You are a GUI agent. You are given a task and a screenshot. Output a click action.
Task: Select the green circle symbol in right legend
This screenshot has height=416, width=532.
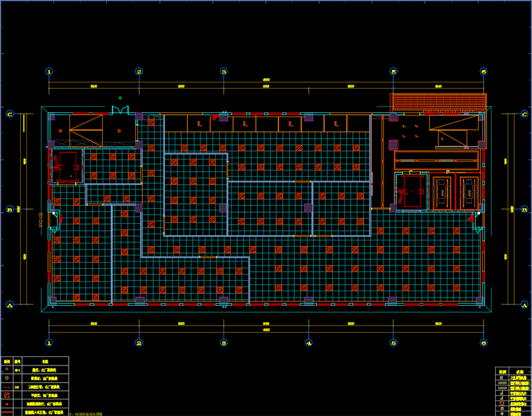tap(502, 414)
